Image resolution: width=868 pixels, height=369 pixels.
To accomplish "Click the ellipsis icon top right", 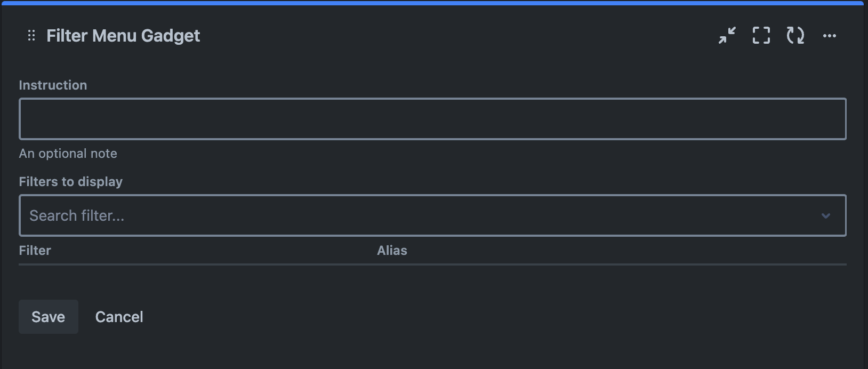I will 830,35.
